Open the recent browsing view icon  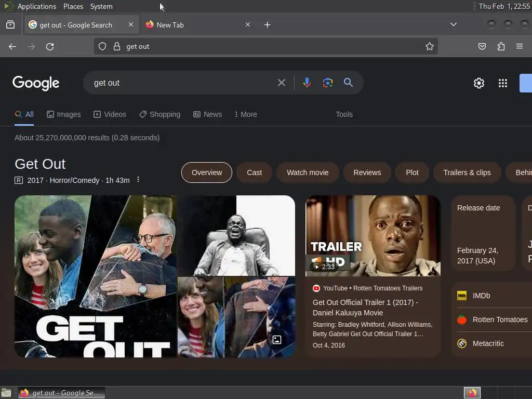click(10, 25)
